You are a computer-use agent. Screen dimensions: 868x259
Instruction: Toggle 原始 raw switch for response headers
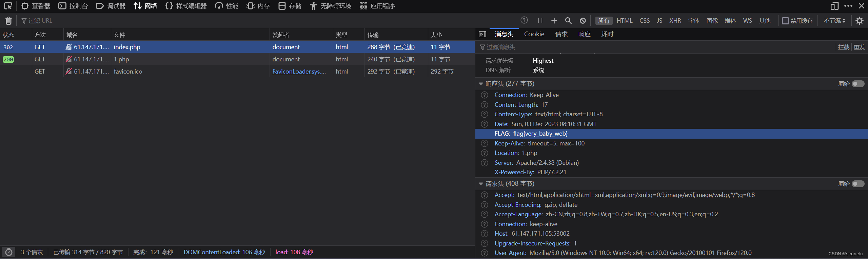[x=858, y=84]
